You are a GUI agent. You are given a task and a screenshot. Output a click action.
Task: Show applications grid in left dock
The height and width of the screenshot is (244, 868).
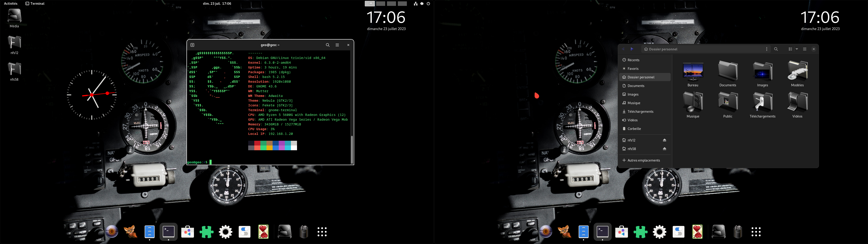click(322, 232)
